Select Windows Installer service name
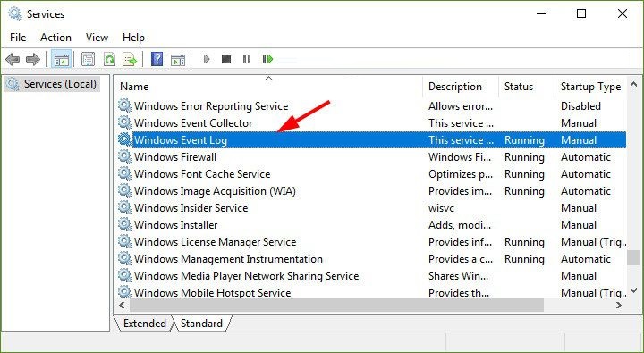Screen dimensions: 644x353 [176, 225]
